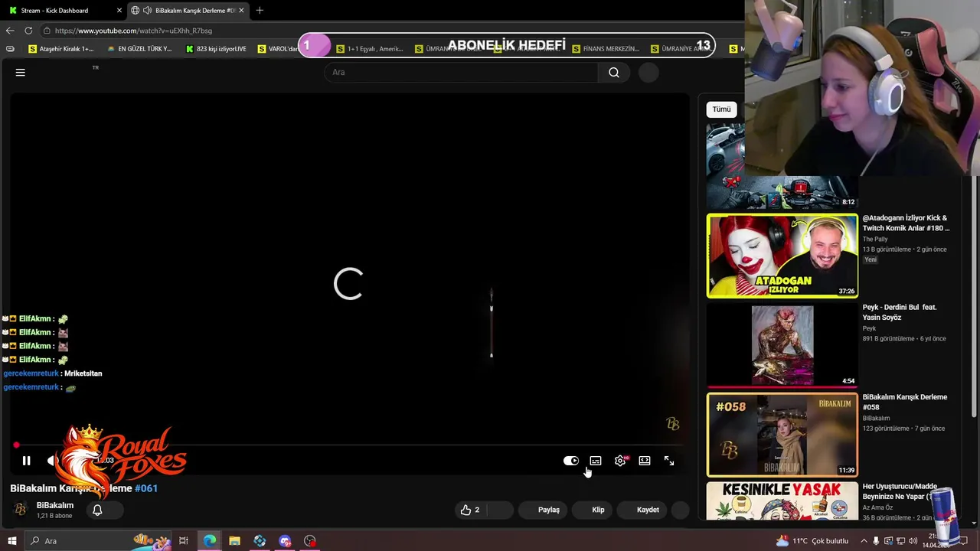Open Microsoft Edge from taskbar

coord(210,541)
